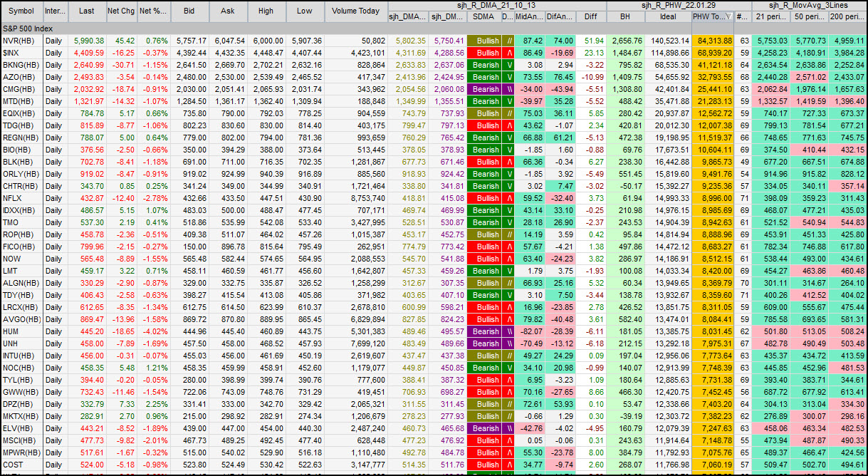868x476 pixels.
Task: Select the ALGN(HB) symbol cell
Action: coord(21,283)
